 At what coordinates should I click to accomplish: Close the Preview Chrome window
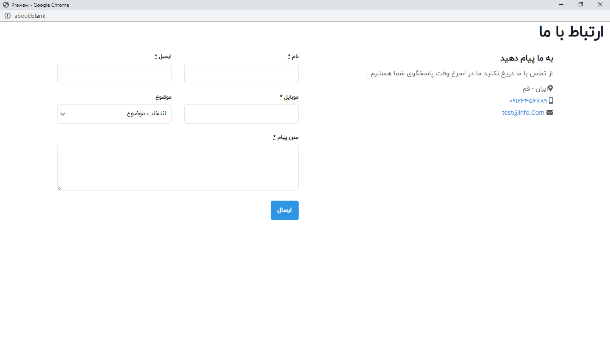(x=600, y=5)
